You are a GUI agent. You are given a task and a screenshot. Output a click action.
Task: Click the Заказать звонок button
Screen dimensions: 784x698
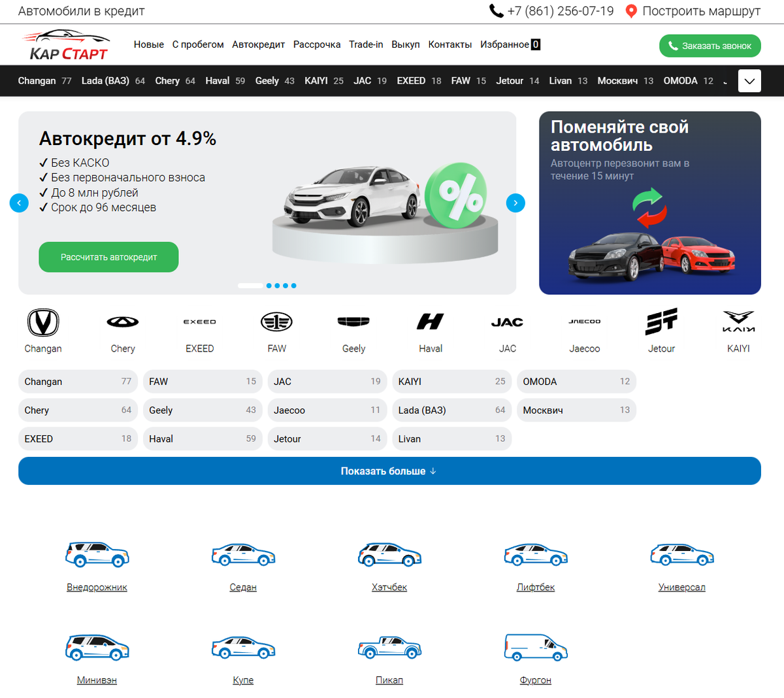point(710,46)
